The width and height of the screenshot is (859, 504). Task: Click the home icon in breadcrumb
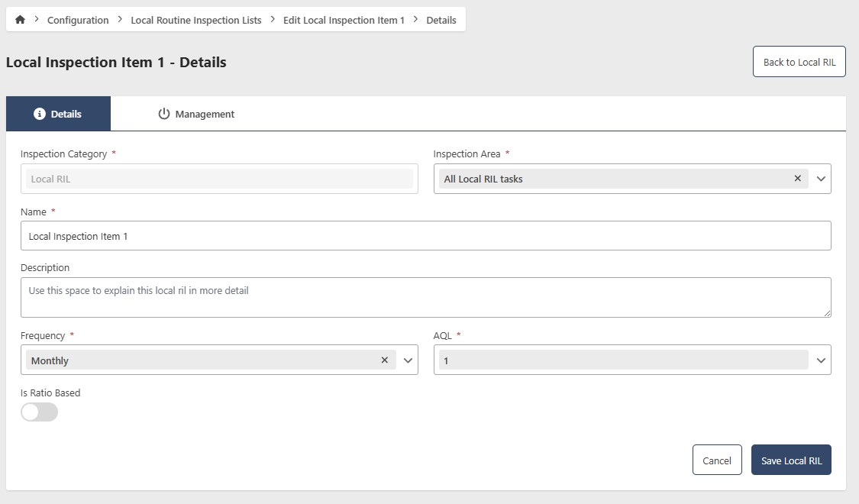pyautogui.click(x=20, y=20)
